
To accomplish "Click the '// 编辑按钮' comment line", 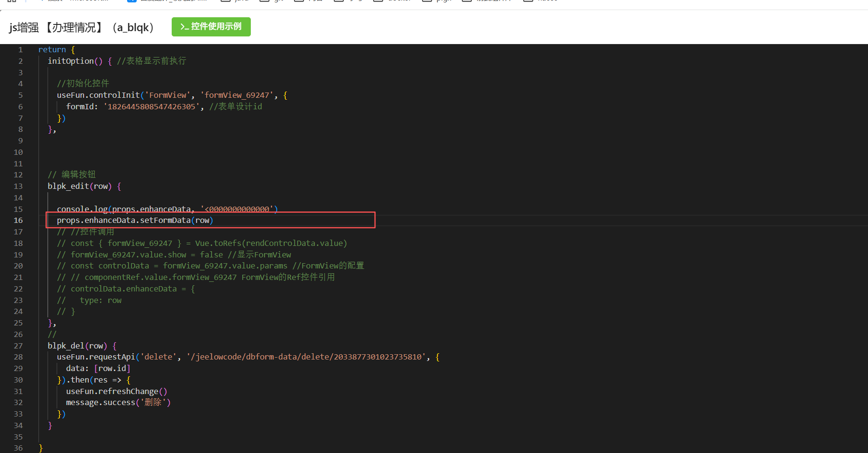I will pyautogui.click(x=72, y=175).
